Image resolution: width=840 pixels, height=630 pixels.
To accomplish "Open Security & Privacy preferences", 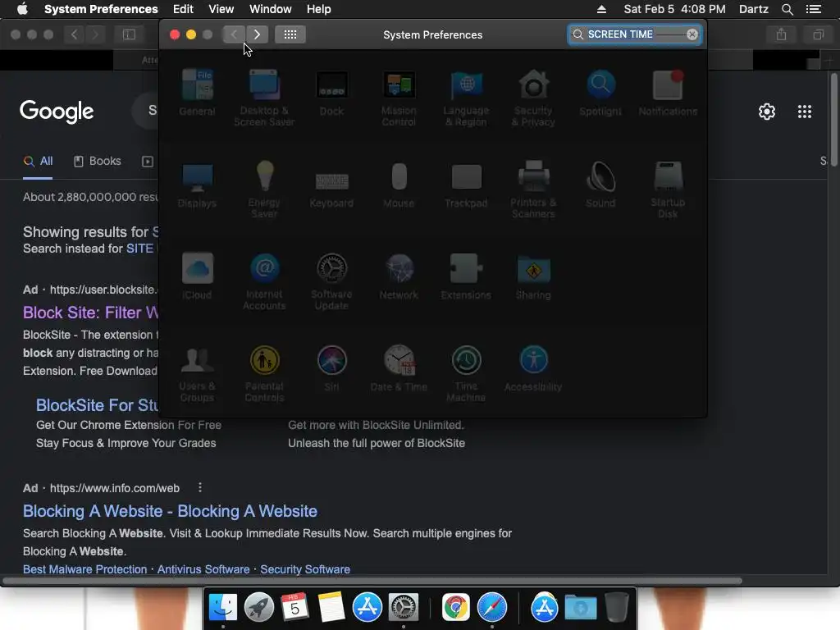I will 533,98.
